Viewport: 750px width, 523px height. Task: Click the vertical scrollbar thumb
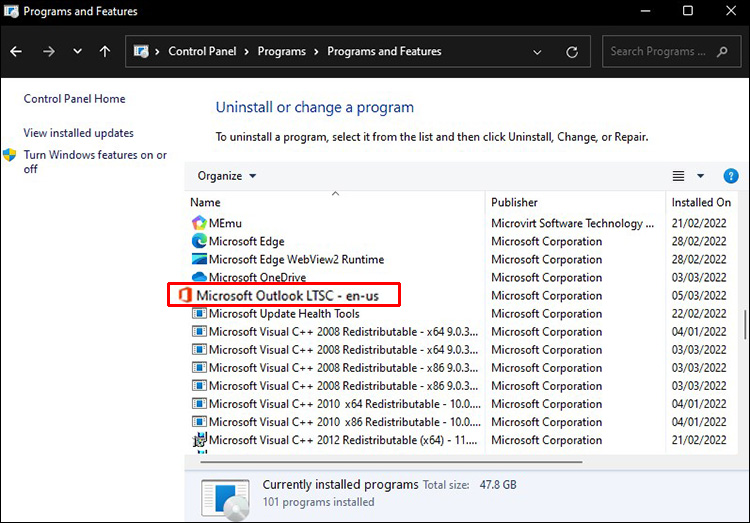point(745,324)
